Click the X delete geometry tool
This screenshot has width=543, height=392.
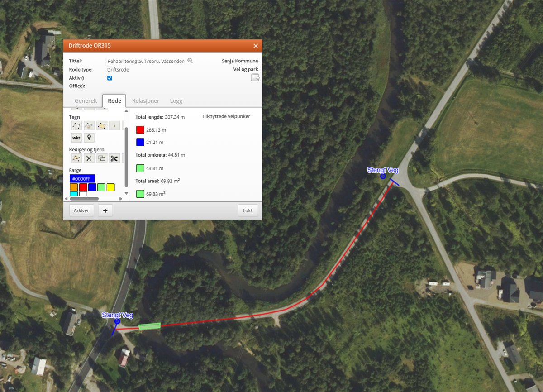(x=89, y=158)
